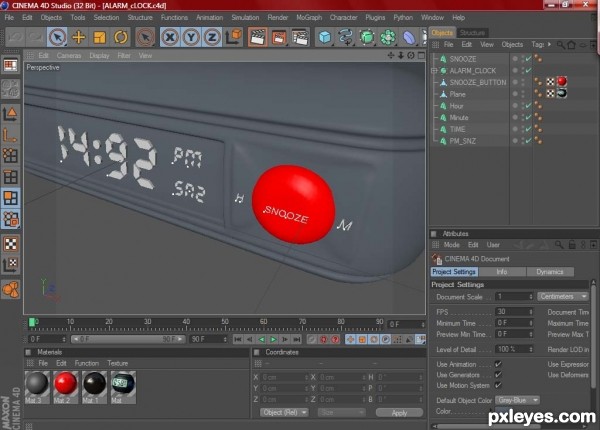The image size is (600, 430).
Task: Select the Project Settings tab
Action: coord(454,272)
